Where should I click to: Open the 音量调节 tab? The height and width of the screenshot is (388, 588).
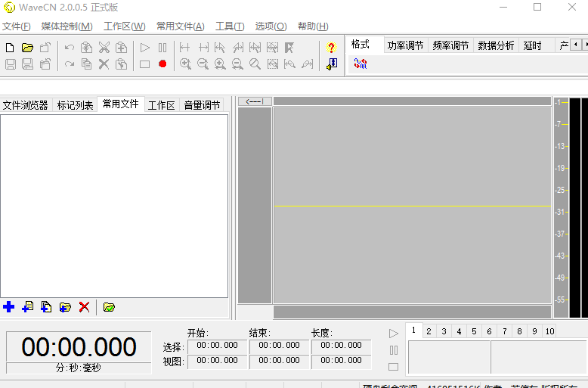tap(202, 105)
